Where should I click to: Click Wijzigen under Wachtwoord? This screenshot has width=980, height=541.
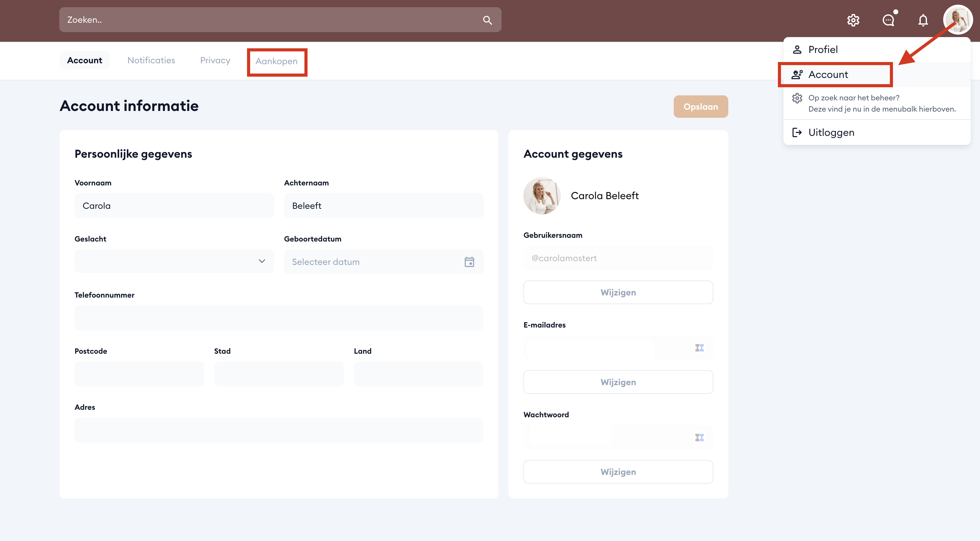tap(618, 472)
